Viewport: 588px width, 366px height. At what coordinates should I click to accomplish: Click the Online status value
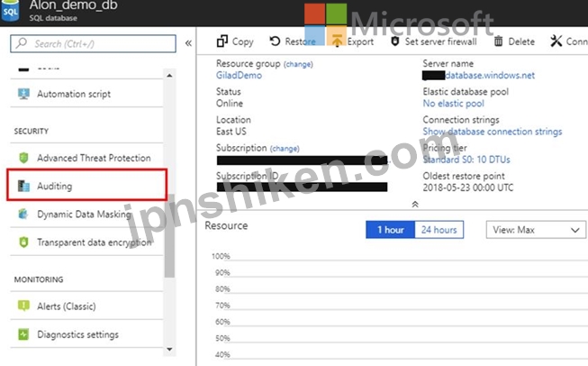click(x=230, y=104)
